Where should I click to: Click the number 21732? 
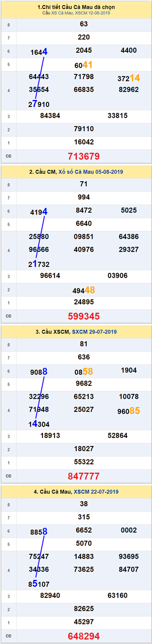coord(39,264)
